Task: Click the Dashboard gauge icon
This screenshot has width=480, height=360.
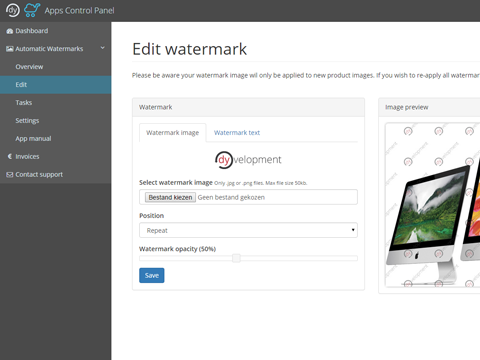Action: click(10, 31)
